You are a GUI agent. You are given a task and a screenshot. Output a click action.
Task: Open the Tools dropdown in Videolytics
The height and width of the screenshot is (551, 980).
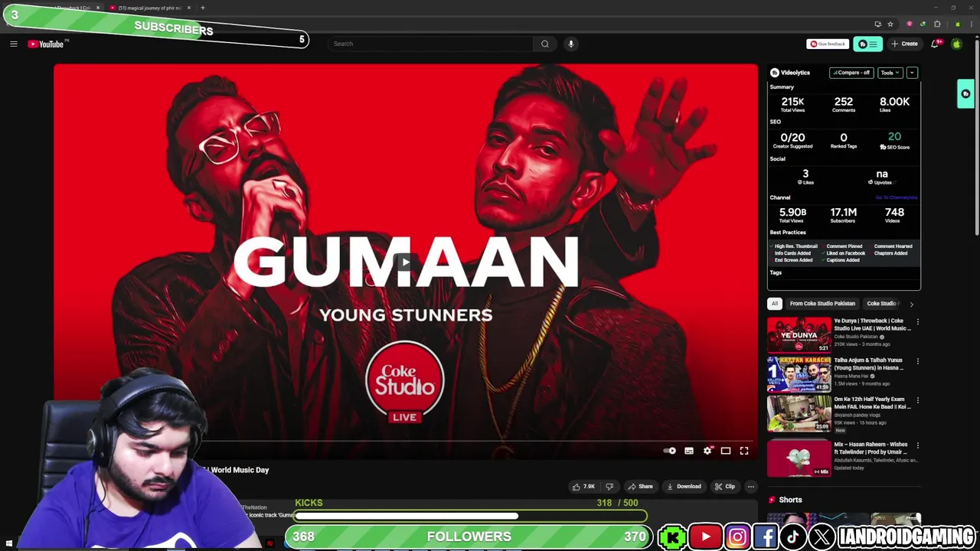(x=889, y=73)
